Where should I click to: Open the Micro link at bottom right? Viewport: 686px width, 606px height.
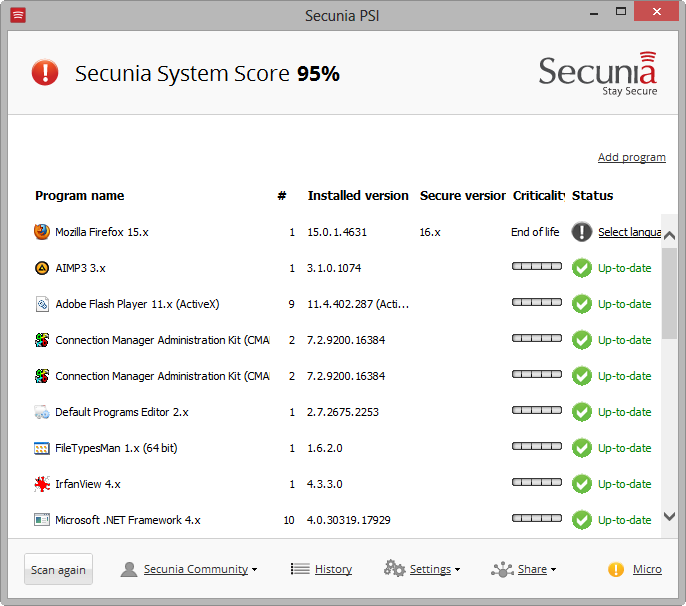pyautogui.click(x=647, y=569)
